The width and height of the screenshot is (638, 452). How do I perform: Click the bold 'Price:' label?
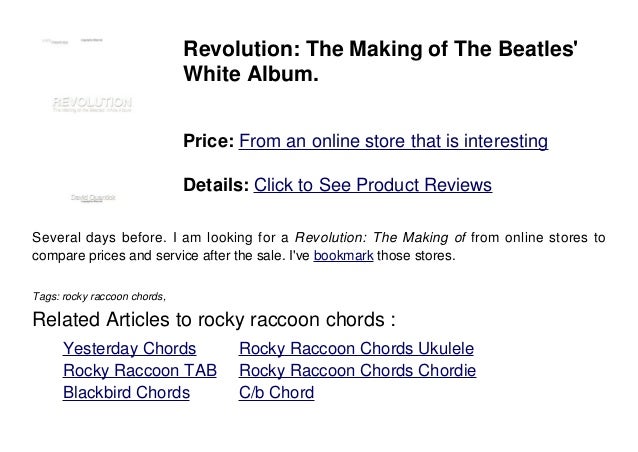[209, 141]
